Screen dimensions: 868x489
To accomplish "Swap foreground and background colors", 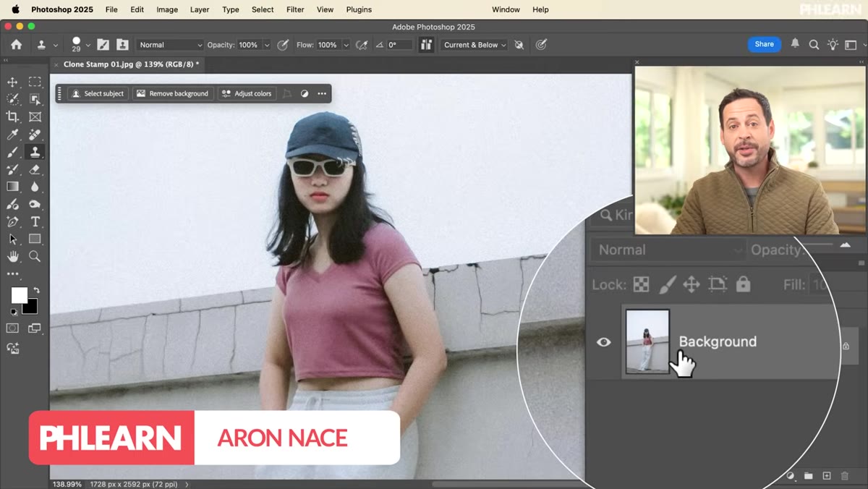I will coord(36,291).
